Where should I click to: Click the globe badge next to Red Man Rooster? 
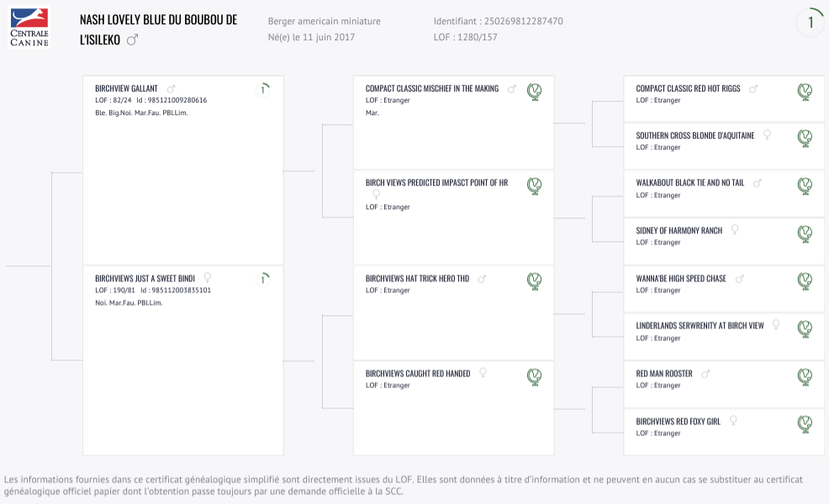805,376
